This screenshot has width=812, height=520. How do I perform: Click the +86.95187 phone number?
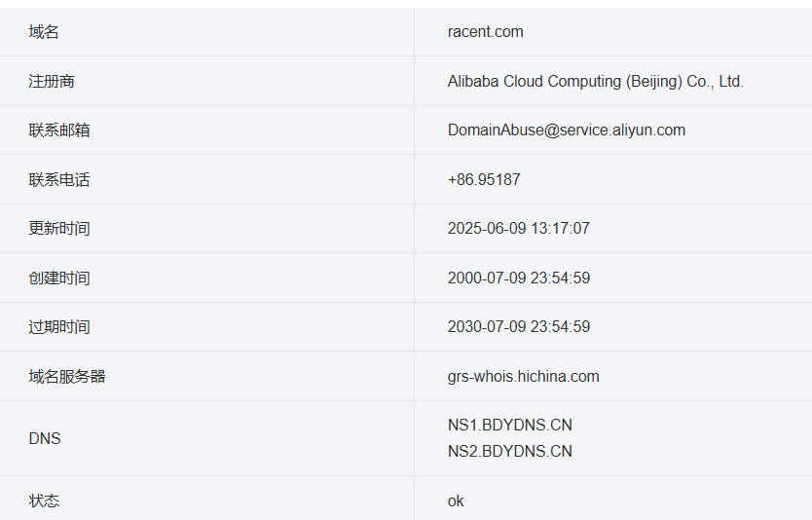coord(484,180)
